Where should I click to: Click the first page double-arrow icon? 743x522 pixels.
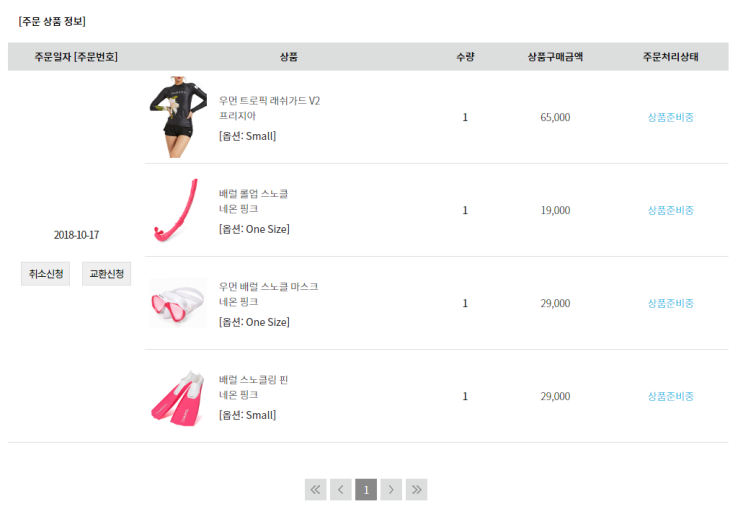pyautogui.click(x=316, y=489)
